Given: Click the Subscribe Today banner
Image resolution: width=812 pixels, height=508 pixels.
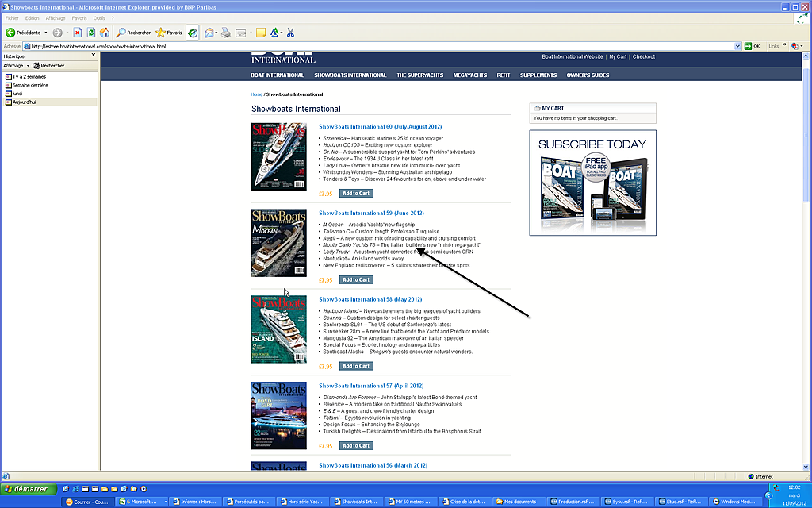Looking at the screenshot, I should [x=592, y=183].
